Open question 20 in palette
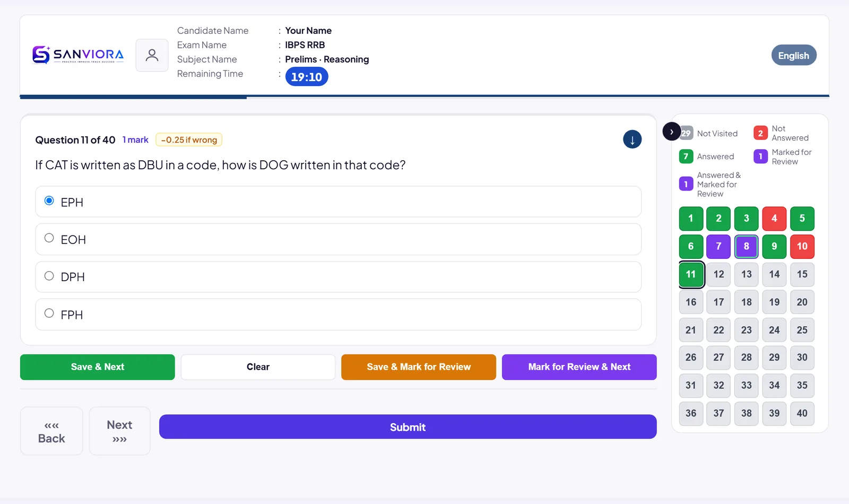The image size is (849, 504). point(802,302)
